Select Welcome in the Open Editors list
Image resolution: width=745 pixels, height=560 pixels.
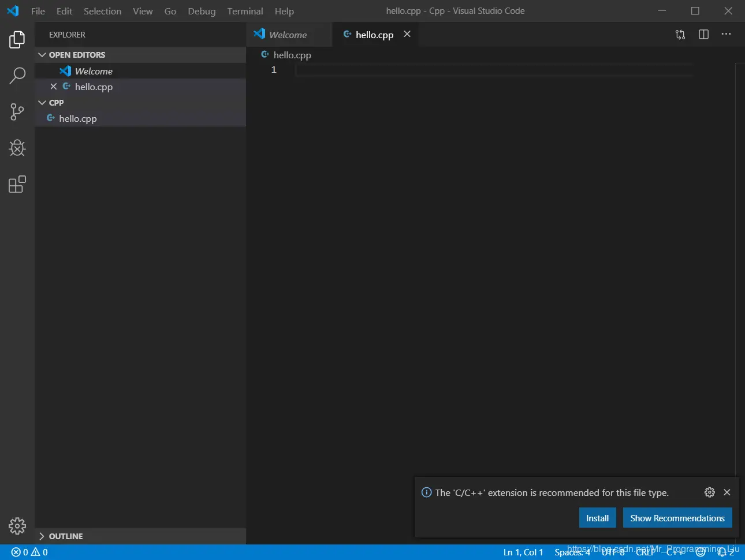[140, 71]
